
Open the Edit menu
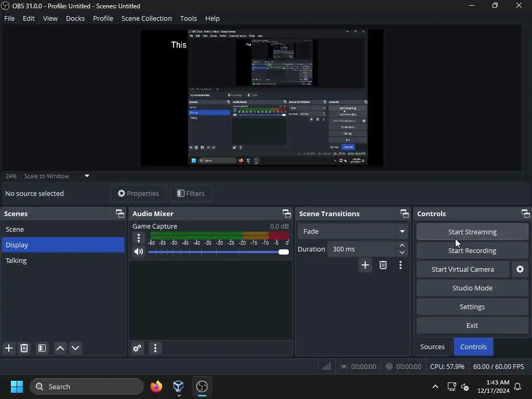[29, 18]
